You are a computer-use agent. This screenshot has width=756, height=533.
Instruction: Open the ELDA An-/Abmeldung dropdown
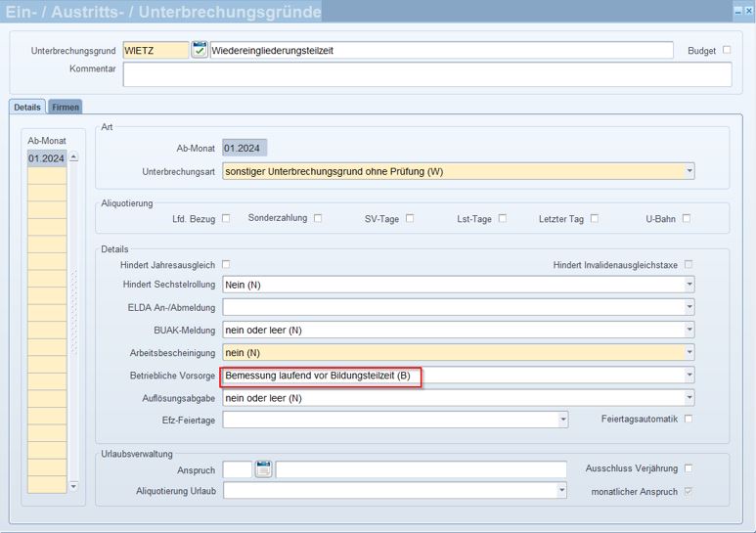(x=689, y=307)
